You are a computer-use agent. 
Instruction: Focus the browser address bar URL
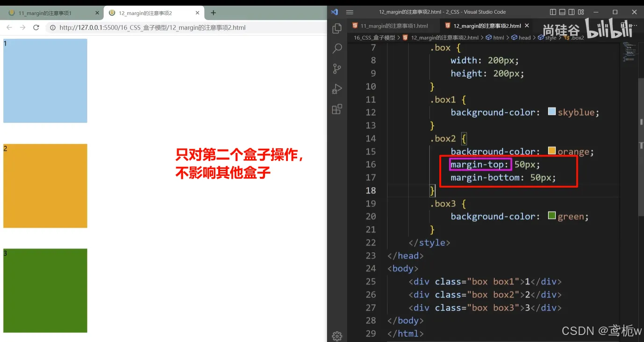click(x=152, y=28)
